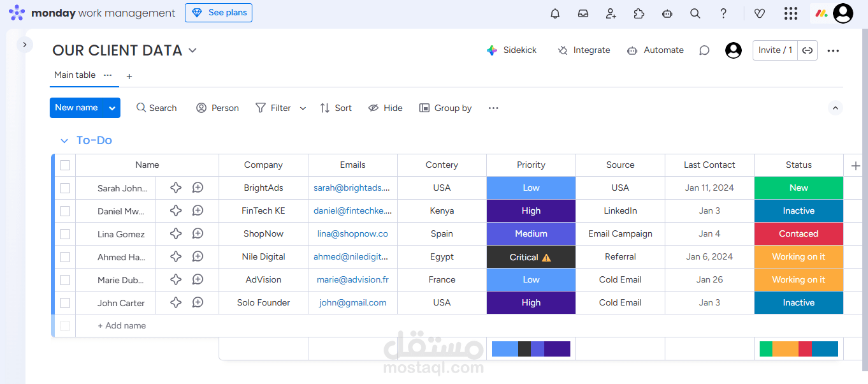Viewport: 868px width, 384px height.
Task: Open the Sort options
Action: click(336, 108)
